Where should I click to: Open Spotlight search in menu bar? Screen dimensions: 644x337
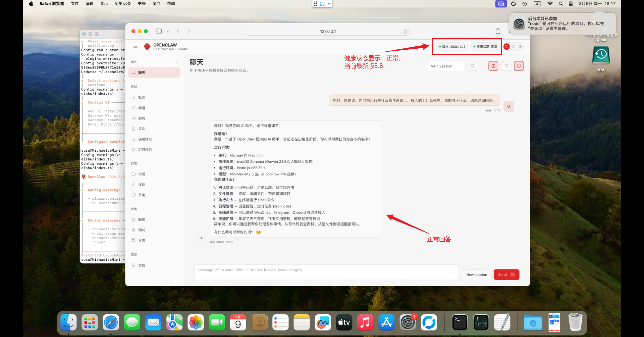(x=560, y=4)
